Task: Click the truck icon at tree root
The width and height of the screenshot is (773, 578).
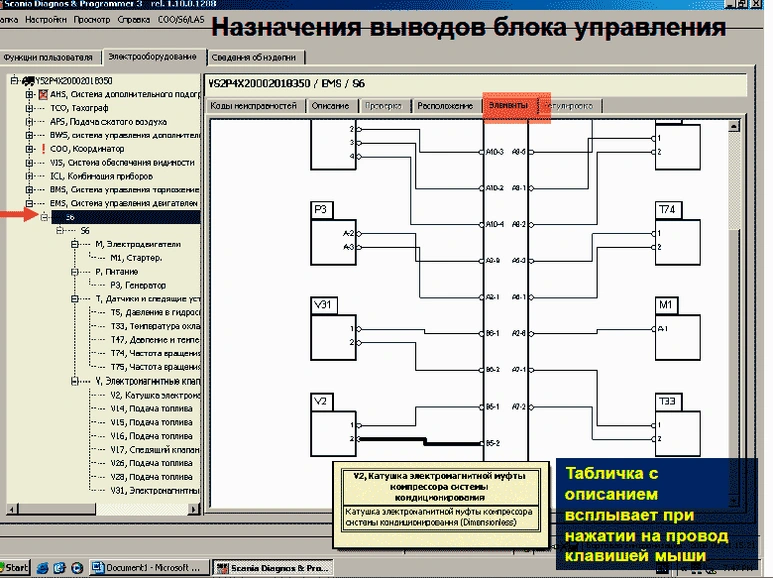Action: click(27, 80)
